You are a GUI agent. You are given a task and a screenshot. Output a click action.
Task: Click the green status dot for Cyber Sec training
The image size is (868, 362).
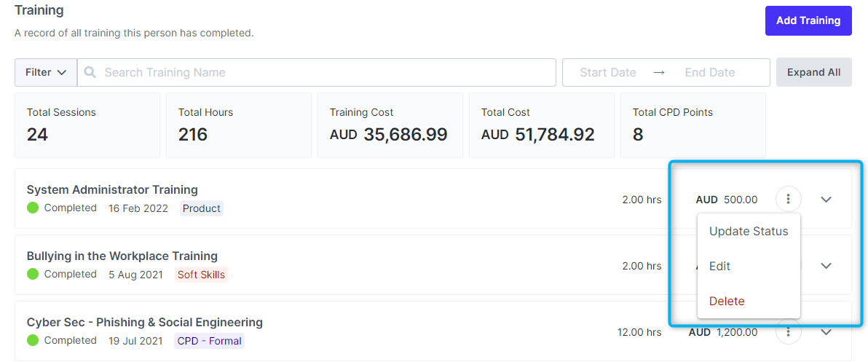[33, 341]
